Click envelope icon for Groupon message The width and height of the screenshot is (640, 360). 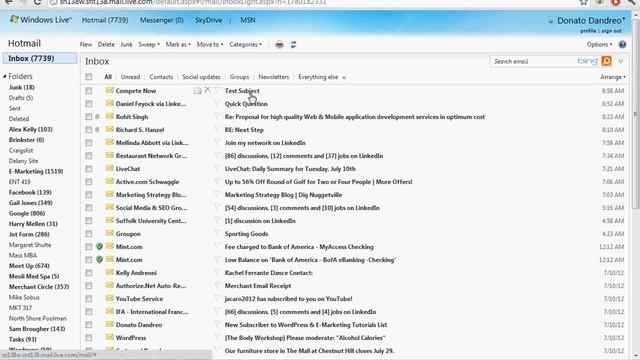coord(109,233)
